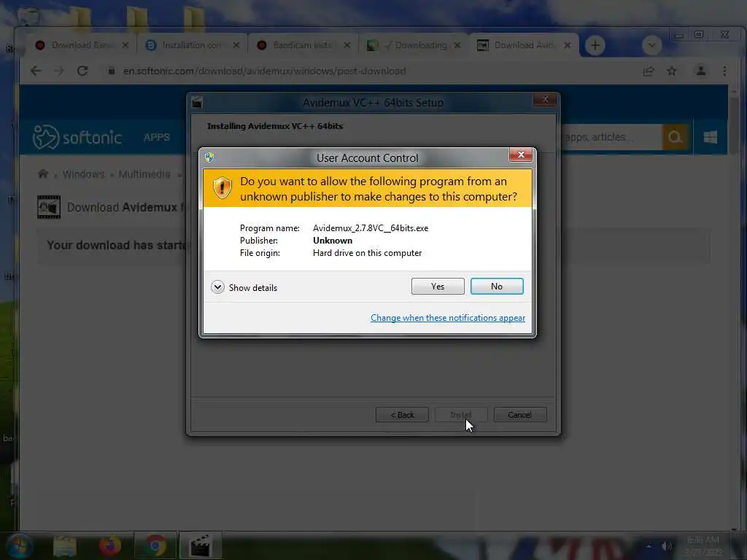Image resolution: width=747 pixels, height=560 pixels.
Task: Open Multimedia breadcrumb link
Action: [x=144, y=174]
